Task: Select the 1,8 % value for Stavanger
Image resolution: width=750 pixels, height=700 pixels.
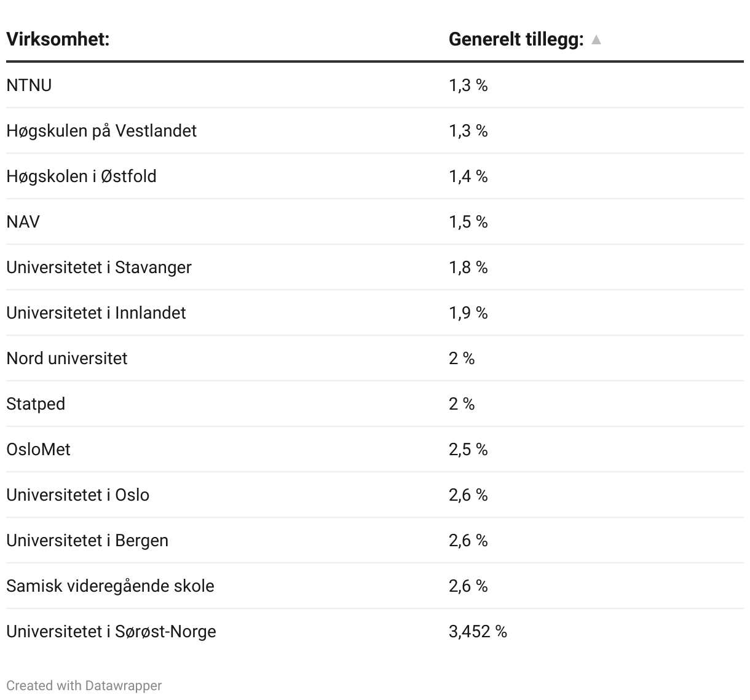Action: [468, 267]
